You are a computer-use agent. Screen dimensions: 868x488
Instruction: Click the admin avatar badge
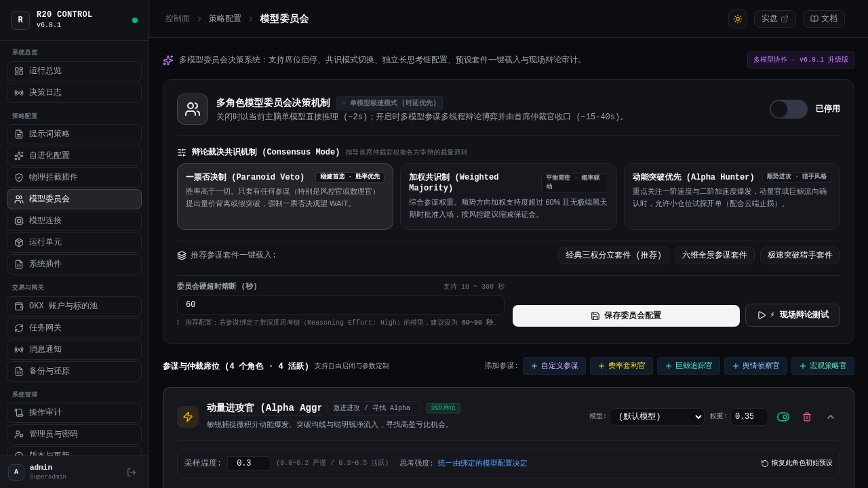16,472
